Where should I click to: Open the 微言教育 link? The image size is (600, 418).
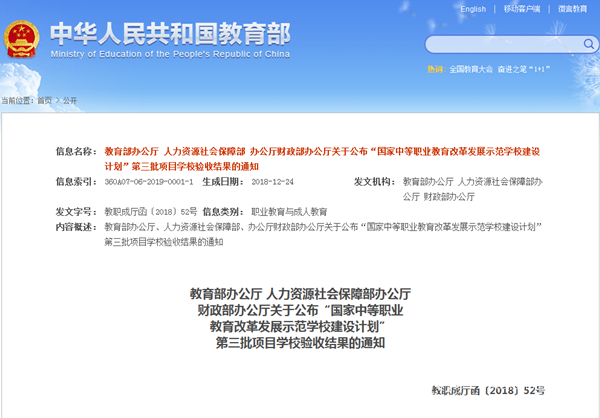click(x=572, y=9)
